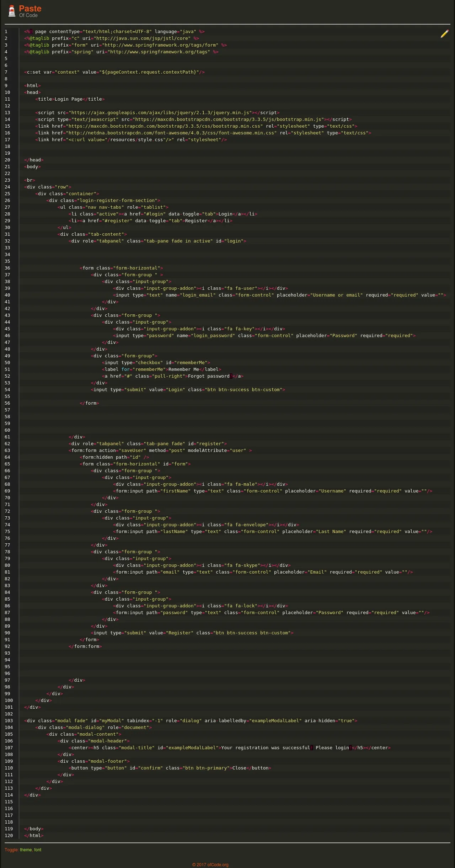455x868 pixels.
Task: Click the font-awesome.min.css stylesheet URL
Action: point(171,133)
